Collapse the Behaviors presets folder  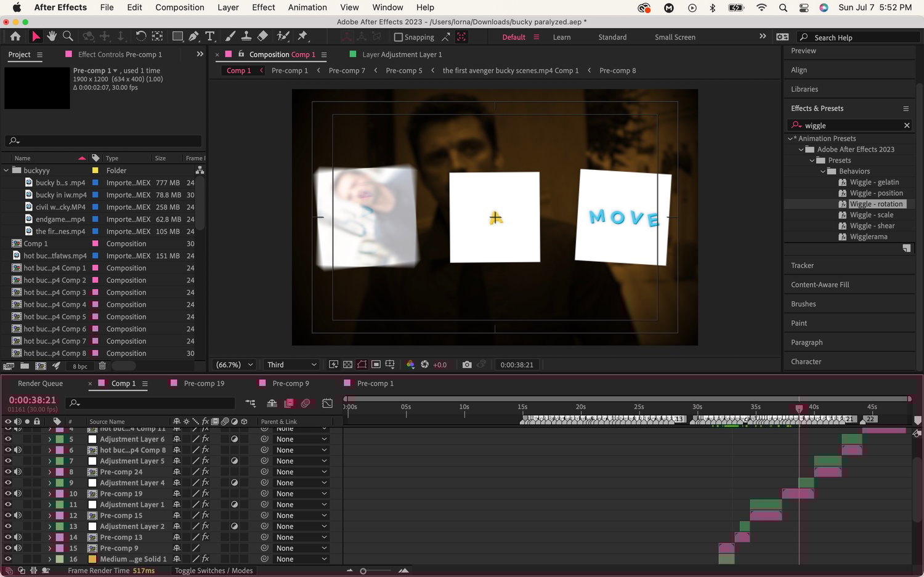823,171
